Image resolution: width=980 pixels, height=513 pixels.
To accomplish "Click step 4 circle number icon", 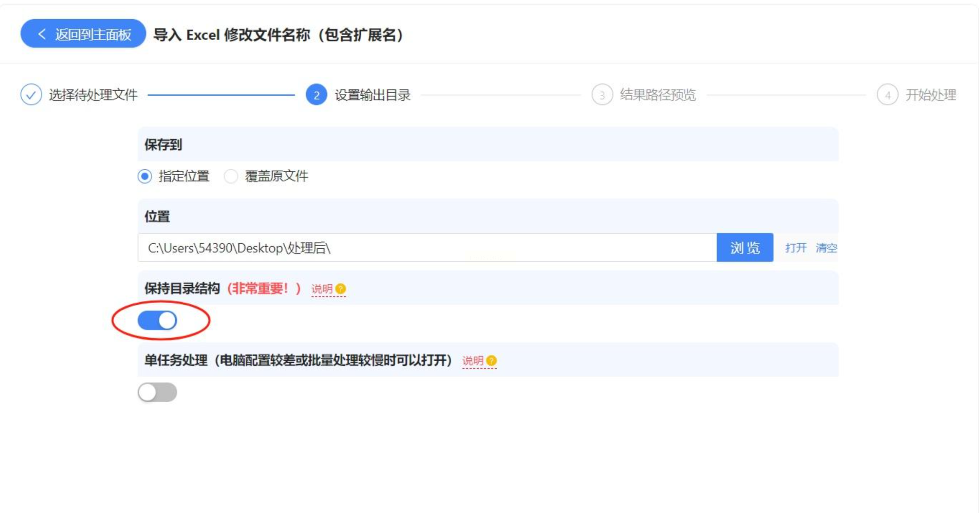I will coord(888,94).
